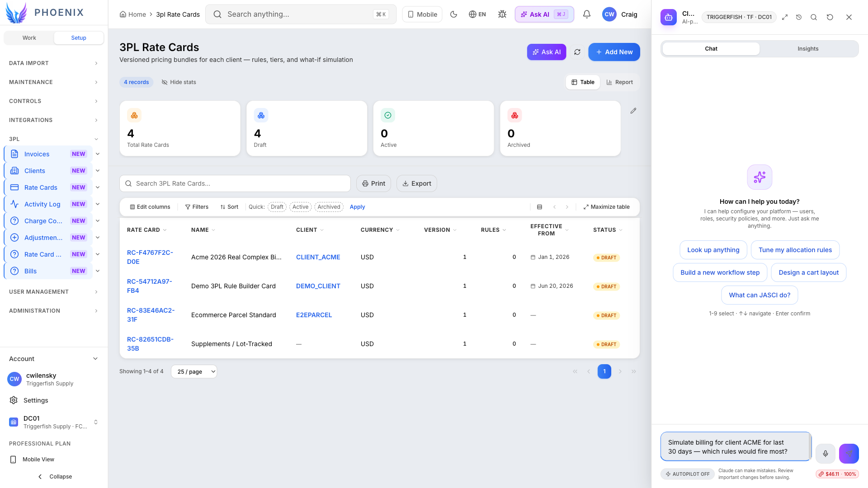Switch to Report view
Screen dimensions: 868x488
(x=619, y=82)
